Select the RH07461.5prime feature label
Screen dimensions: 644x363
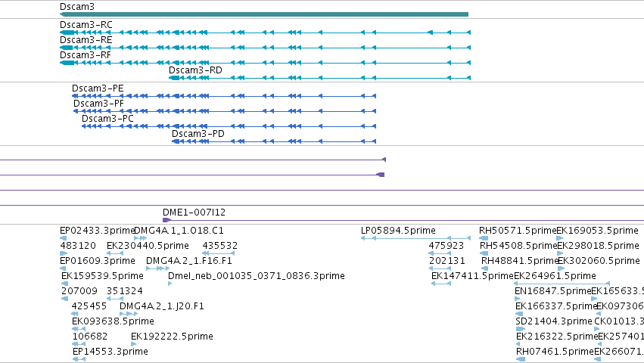(x=555, y=352)
